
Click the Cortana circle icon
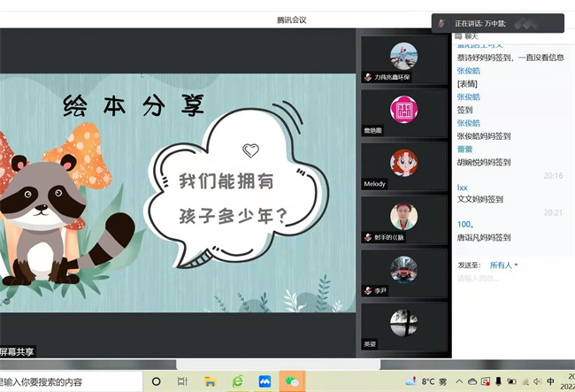point(156,381)
